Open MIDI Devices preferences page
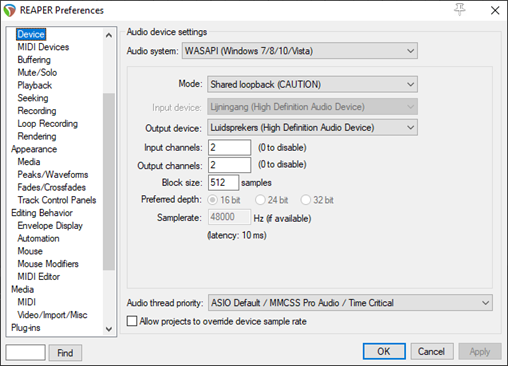 (x=43, y=47)
